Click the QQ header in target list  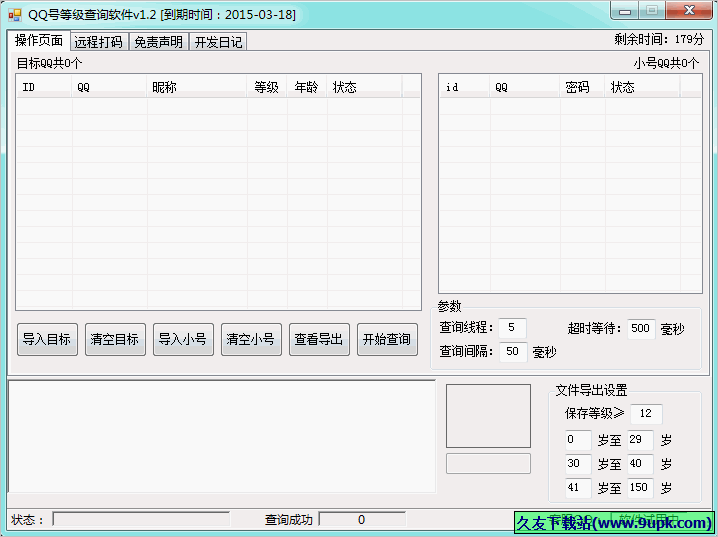point(109,87)
